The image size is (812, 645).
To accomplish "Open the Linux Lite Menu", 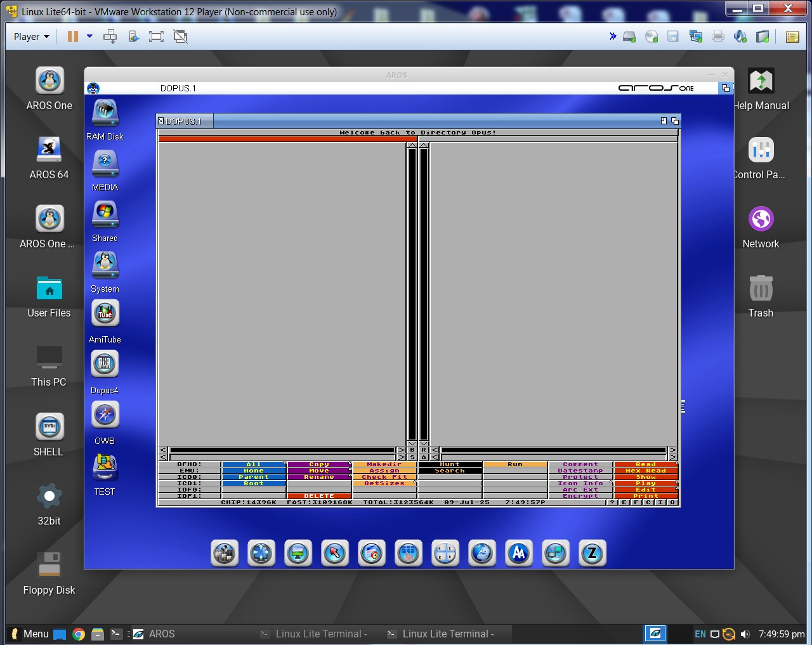I will pos(29,634).
